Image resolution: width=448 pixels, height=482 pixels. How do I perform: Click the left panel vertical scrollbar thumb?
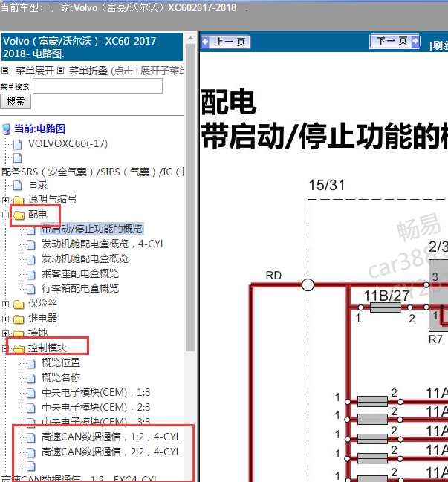(191, 198)
